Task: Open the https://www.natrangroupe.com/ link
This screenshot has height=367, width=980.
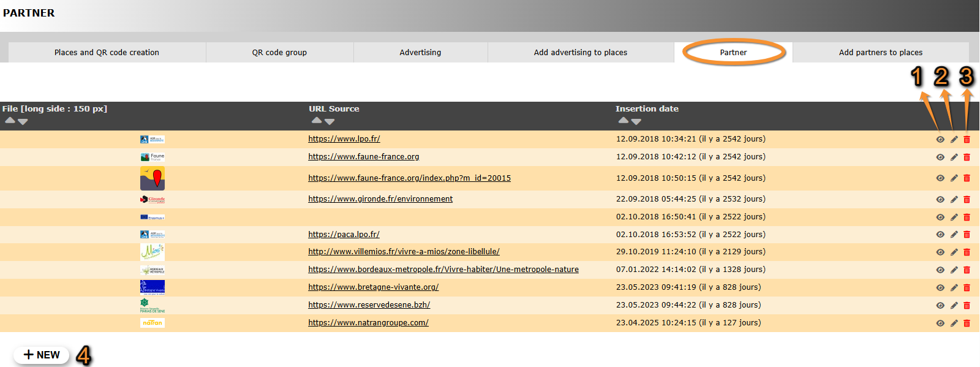Action: [x=368, y=323]
